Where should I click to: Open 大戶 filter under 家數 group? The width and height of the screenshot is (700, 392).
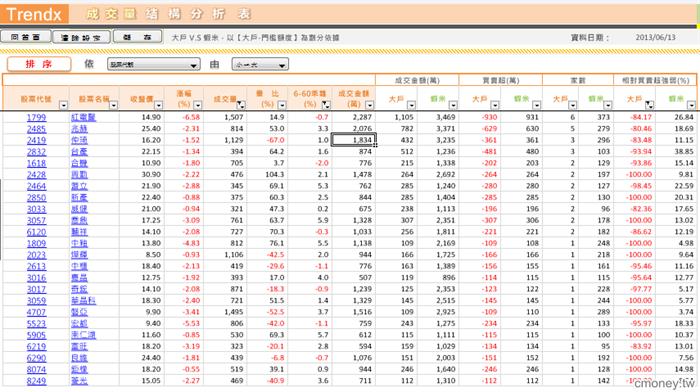(x=572, y=105)
